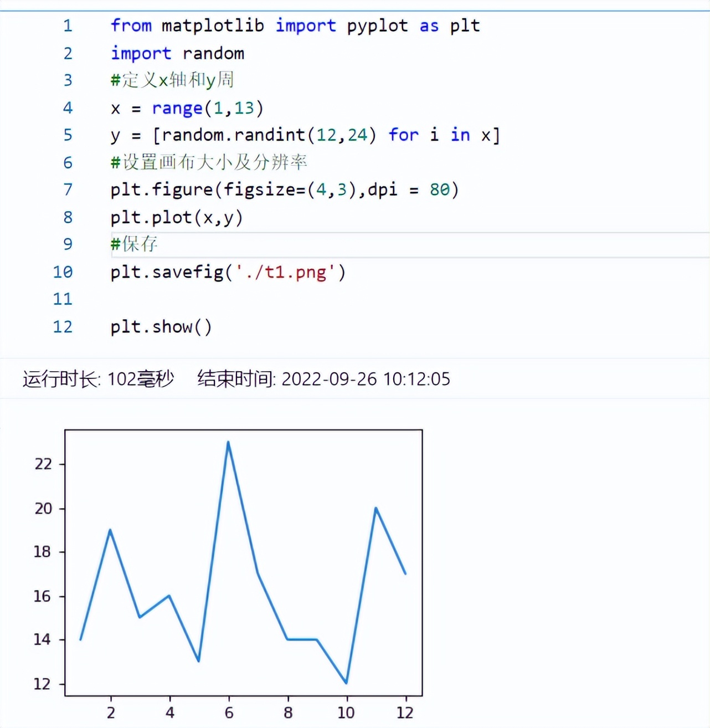
Task: Click the x-axis tick label "10"
Action: click(x=346, y=712)
